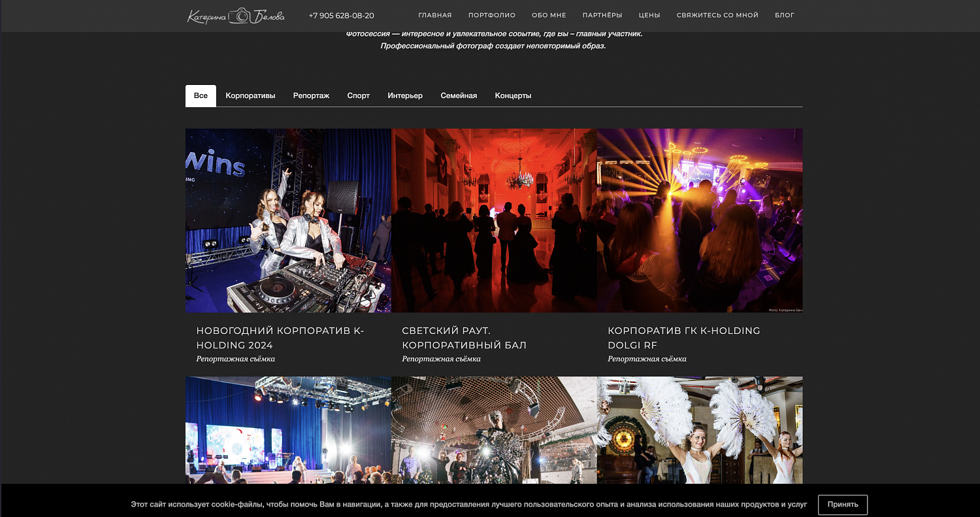Open the red ballroom photo thumbnail
The height and width of the screenshot is (517, 980).
coord(494,220)
